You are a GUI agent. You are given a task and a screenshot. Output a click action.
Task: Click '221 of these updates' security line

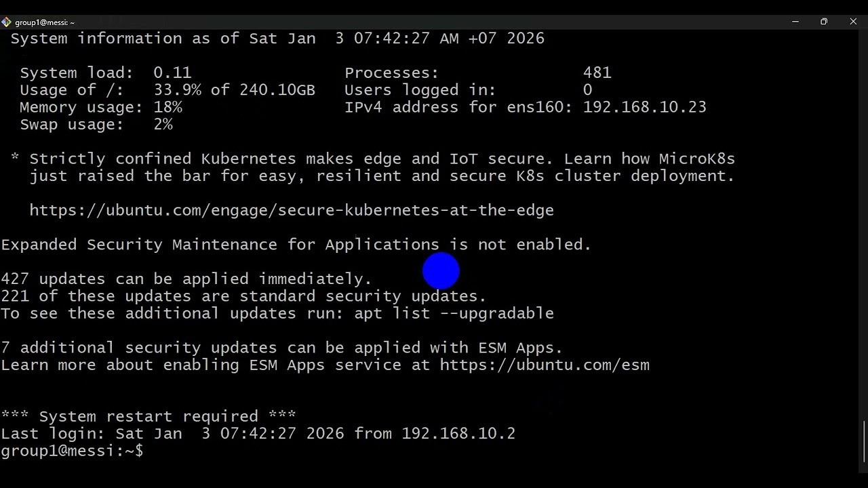click(244, 296)
